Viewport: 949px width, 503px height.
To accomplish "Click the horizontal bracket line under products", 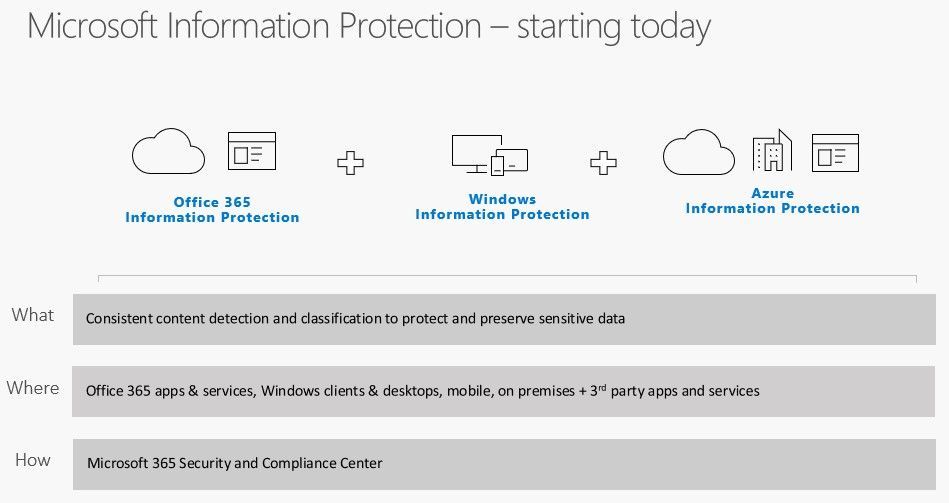I will coord(506,276).
